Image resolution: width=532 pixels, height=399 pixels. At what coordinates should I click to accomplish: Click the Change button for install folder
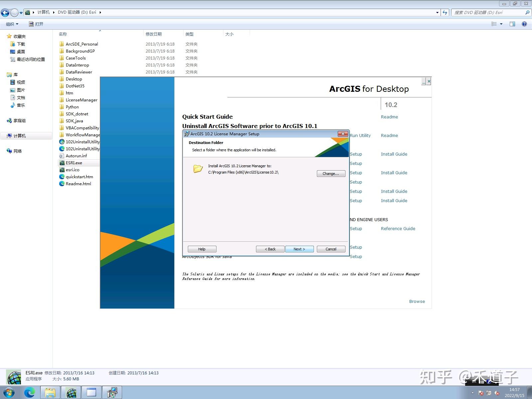tap(331, 173)
